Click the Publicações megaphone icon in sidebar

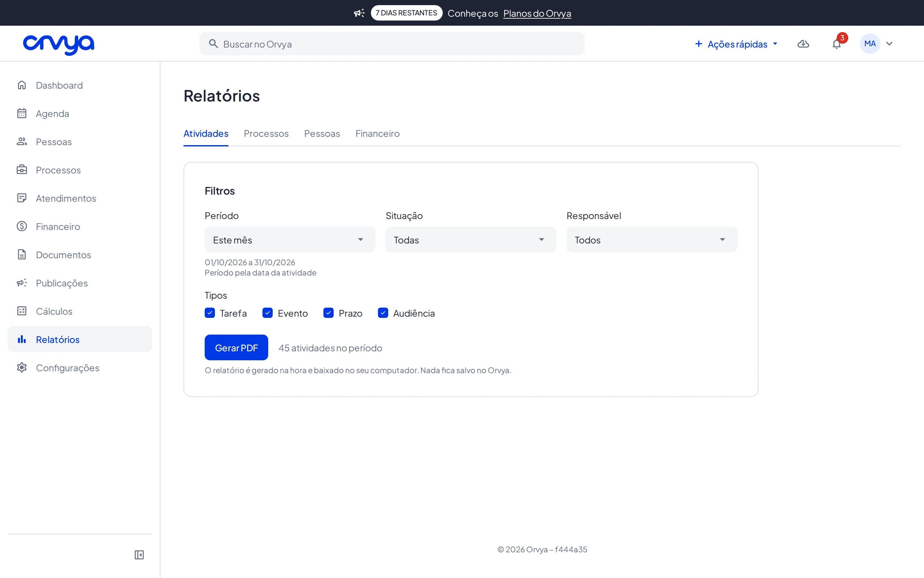(x=22, y=283)
